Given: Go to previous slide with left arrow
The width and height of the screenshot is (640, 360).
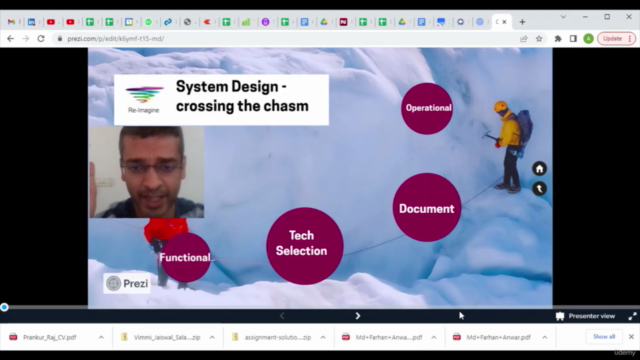Looking at the screenshot, I should pos(282,316).
